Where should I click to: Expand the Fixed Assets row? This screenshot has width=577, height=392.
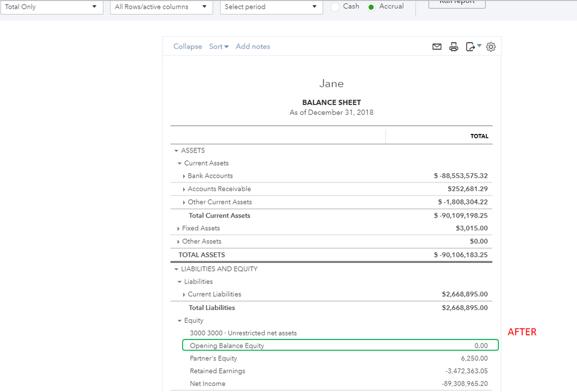coord(178,229)
